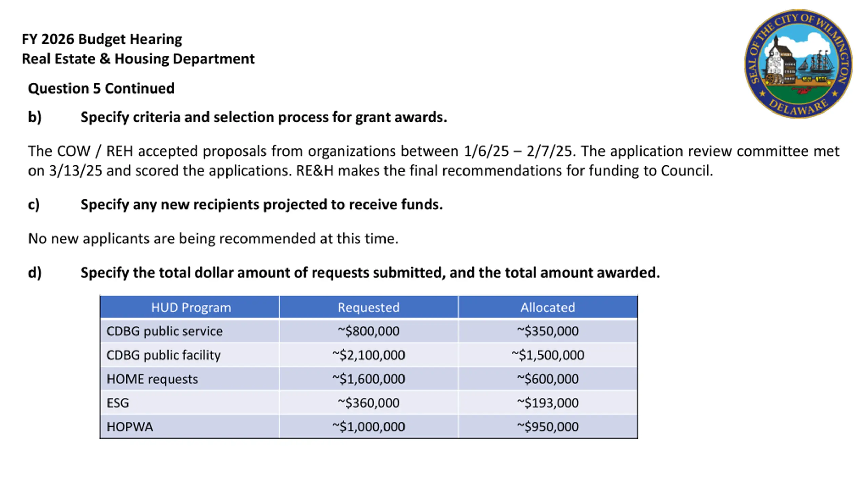868x488 pixels.
Task: Select the Question 5 Continued heading
Action: (x=101, y=88)
